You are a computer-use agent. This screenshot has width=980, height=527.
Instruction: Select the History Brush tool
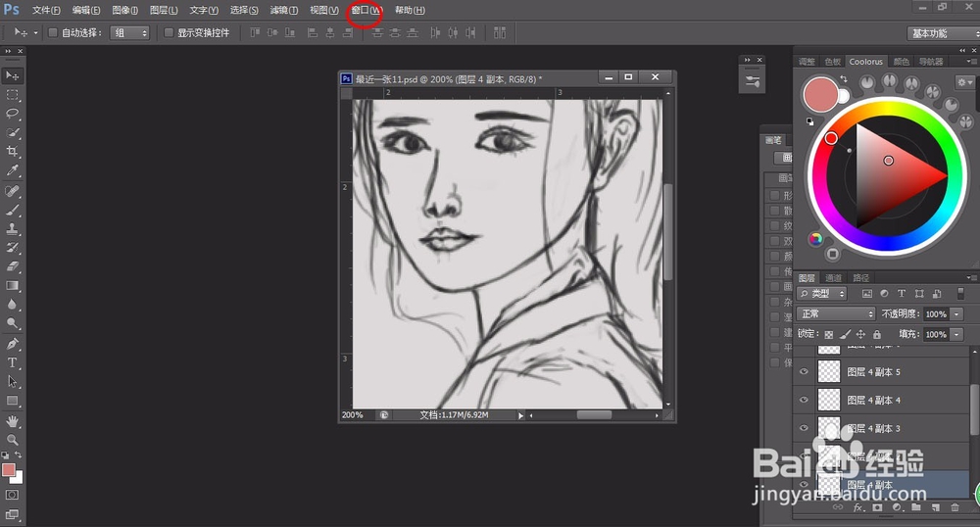point(12,247)
